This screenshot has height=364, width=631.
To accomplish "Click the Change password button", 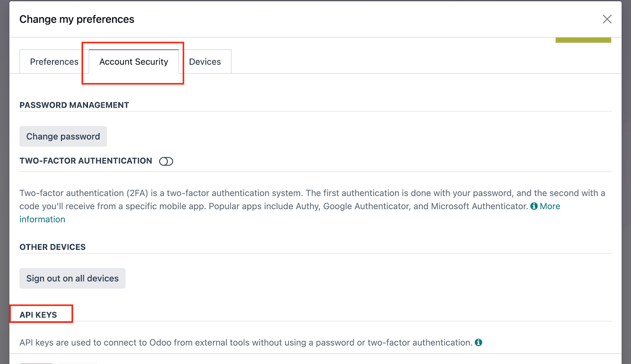I will point(63,136).
